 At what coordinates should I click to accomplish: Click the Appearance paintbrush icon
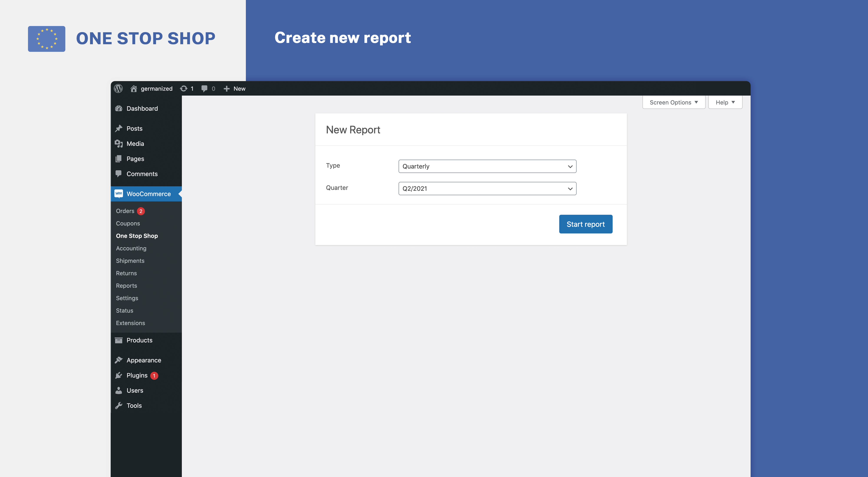[x=119, y=360]
